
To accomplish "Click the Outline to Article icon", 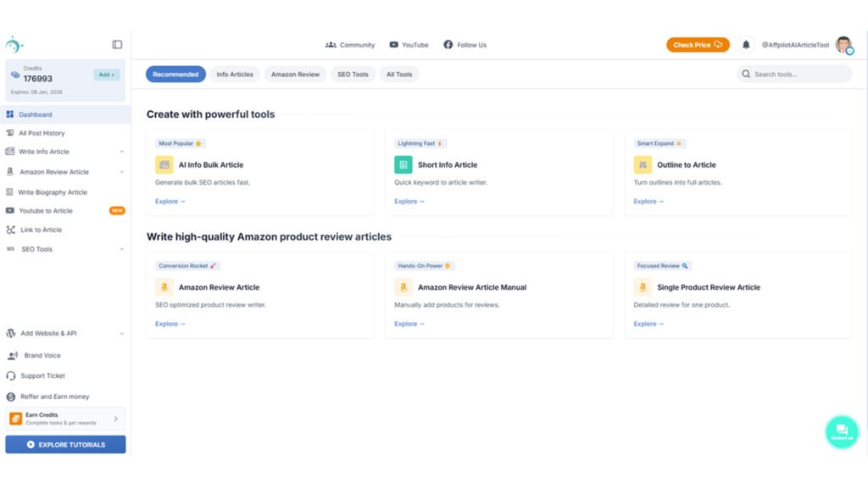I will (x=643, y=165).
